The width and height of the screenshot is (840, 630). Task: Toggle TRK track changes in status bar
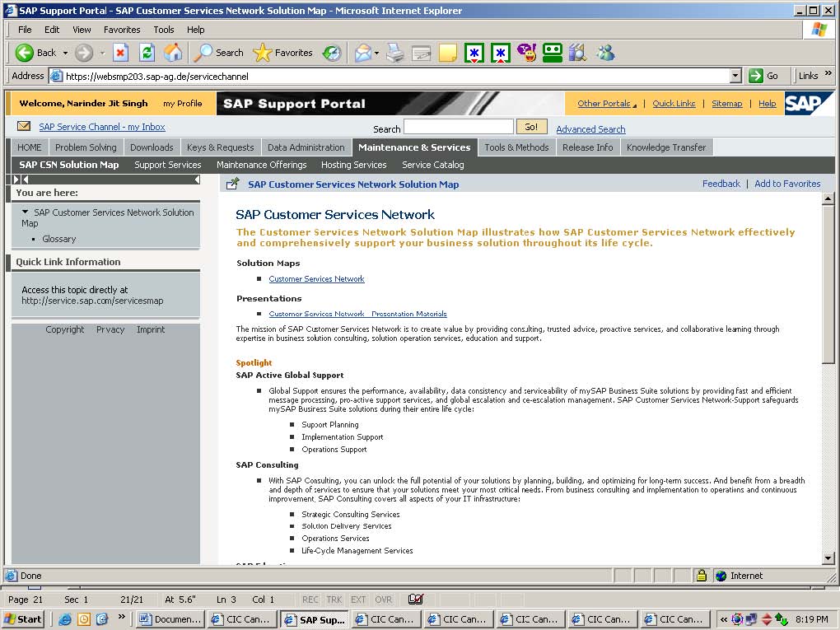pyautogui.click(x=334, y=600)
